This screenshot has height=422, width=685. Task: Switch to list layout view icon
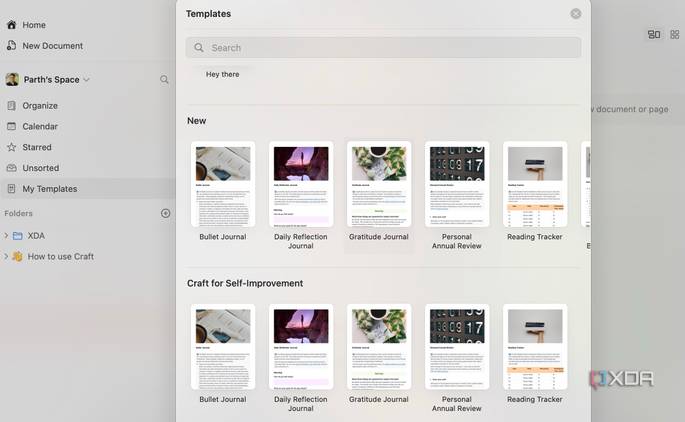tap(654, 35)
